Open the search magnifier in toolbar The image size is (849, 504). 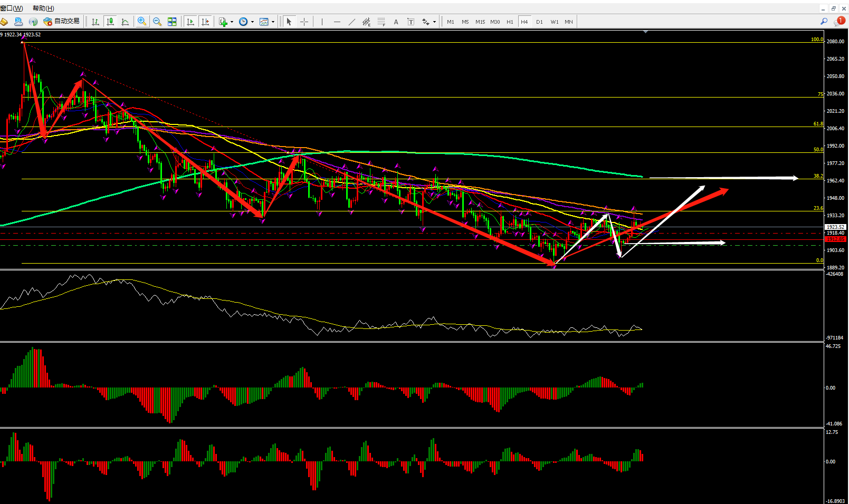pos(824,22)
